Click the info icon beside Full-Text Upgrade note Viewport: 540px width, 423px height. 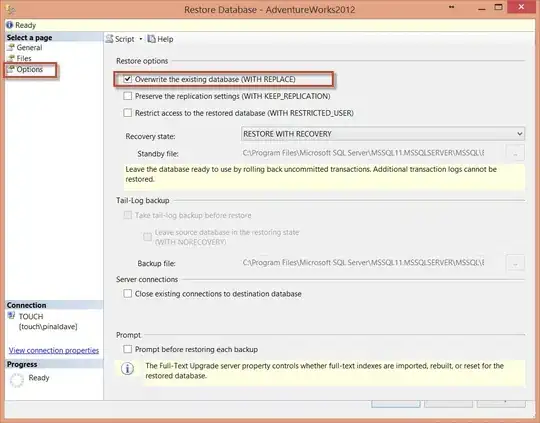coord(127,369)
